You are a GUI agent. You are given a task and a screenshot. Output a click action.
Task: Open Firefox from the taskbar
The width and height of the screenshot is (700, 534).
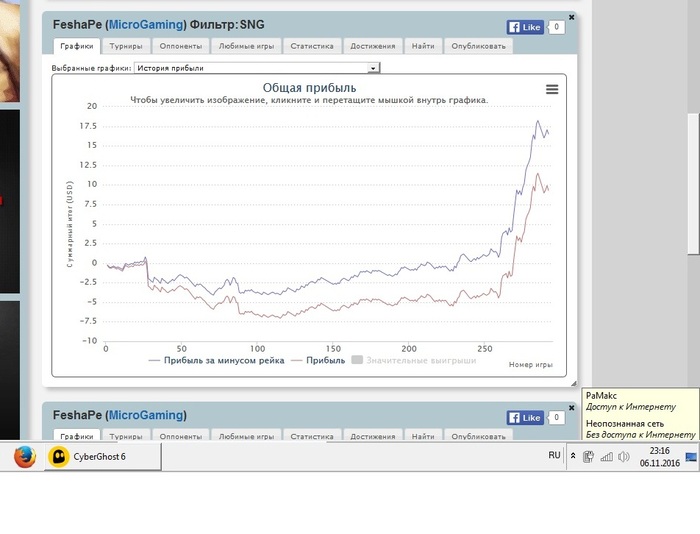click(x=25, y=457)
